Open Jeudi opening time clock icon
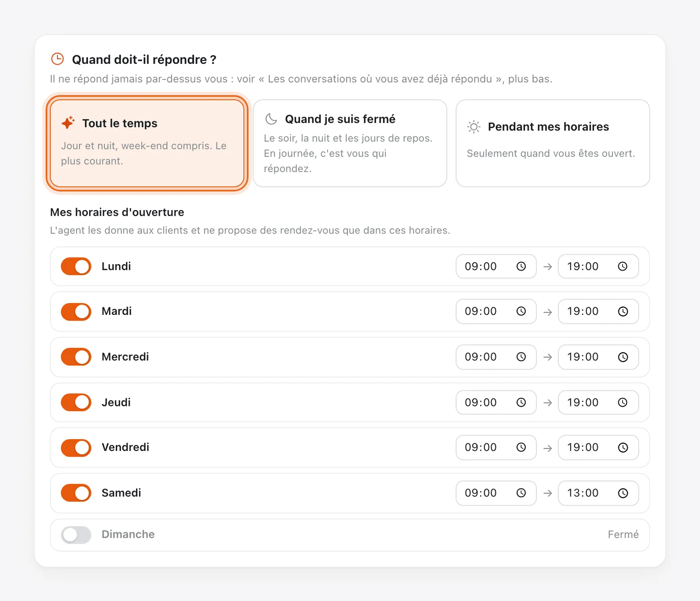 tap(521, 402)
